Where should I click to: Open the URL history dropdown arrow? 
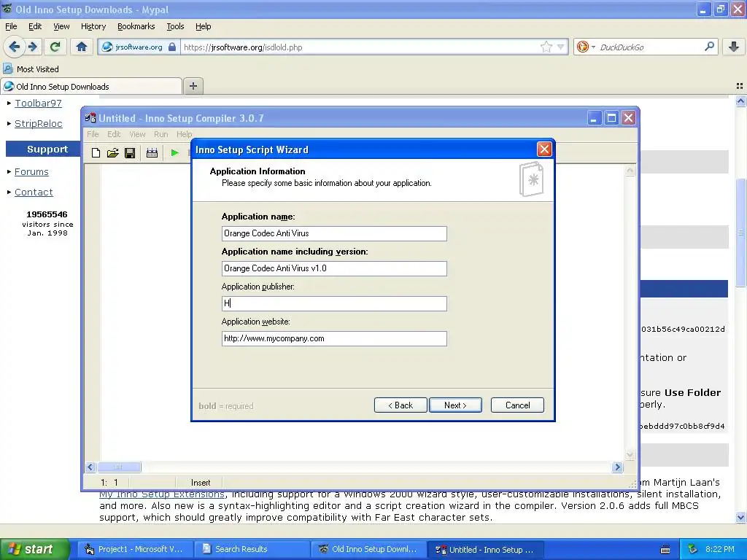pyautogui.click(x=561, y=47)
